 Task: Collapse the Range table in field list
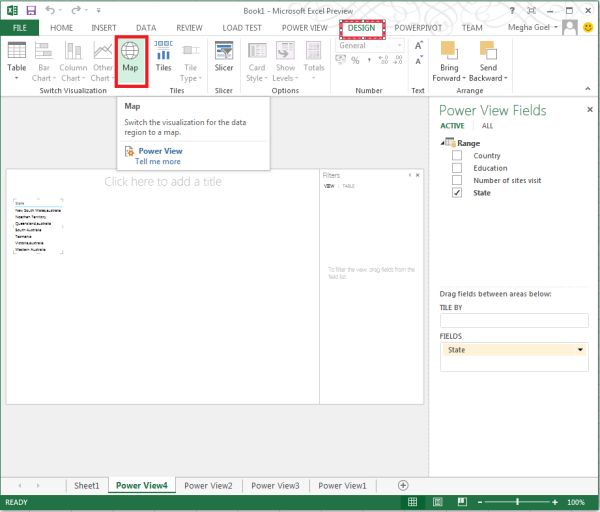pos(443,143)
